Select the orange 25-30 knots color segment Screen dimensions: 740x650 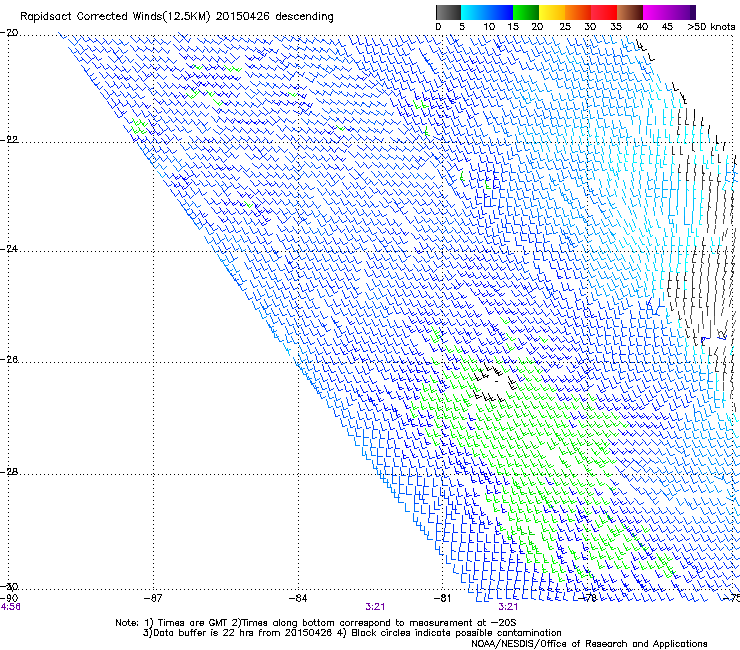click(x=578, y=12)
